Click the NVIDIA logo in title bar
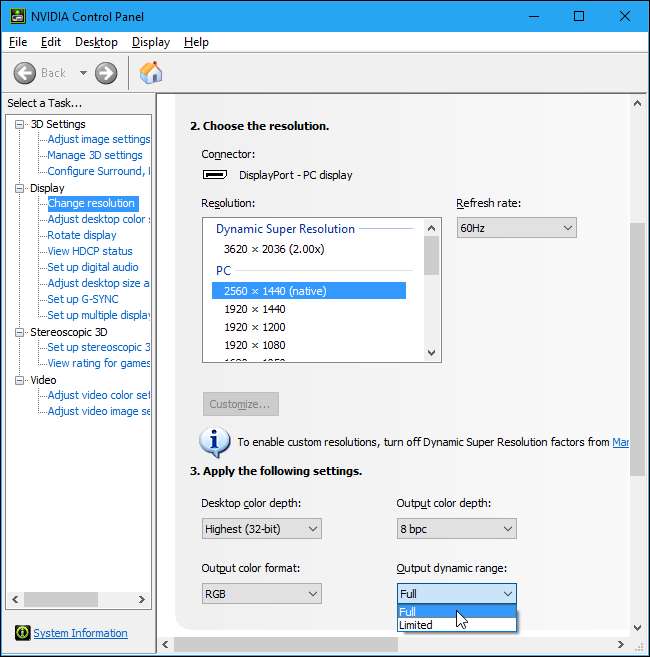 18,16
